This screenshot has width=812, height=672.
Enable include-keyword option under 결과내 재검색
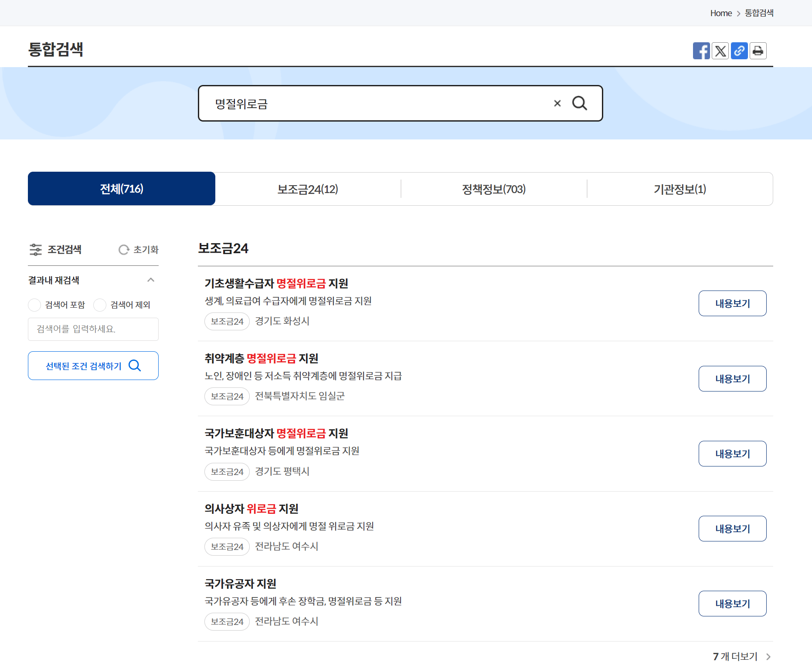coord(34,305)
